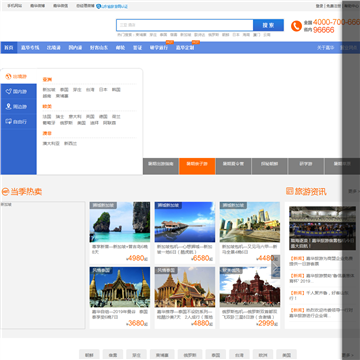Open 邮轮 in the navigation bar
The width and height of the screenshot is (360, 360).
tap(120, 48)
